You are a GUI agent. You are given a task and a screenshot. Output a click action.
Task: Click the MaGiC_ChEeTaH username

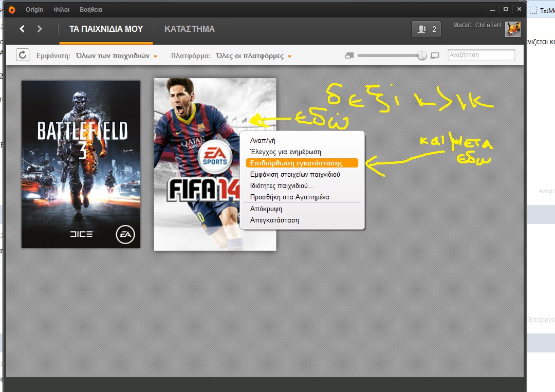click(x=477, y=25)
